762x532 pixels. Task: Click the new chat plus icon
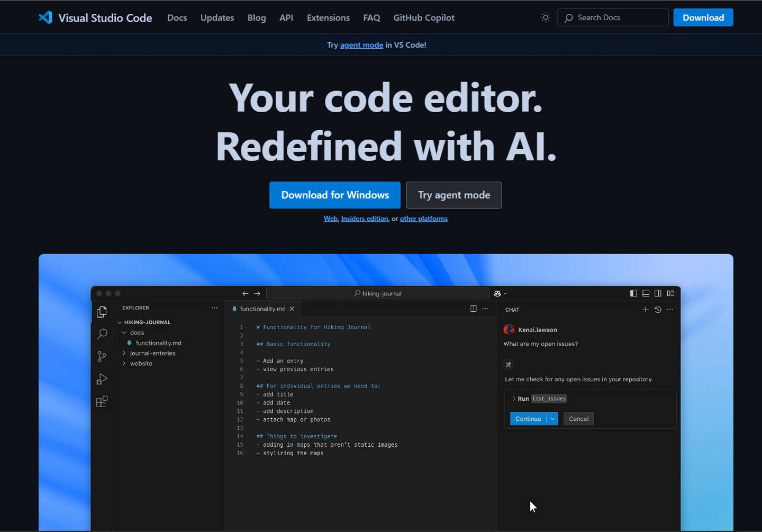(646, 310)
